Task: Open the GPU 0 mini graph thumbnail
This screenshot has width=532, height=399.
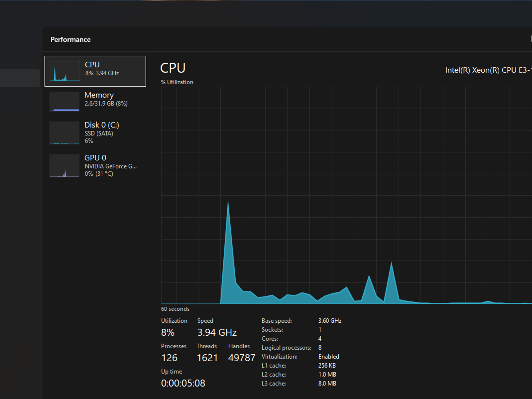Action: pyautogui.click(x=64, y=166)
